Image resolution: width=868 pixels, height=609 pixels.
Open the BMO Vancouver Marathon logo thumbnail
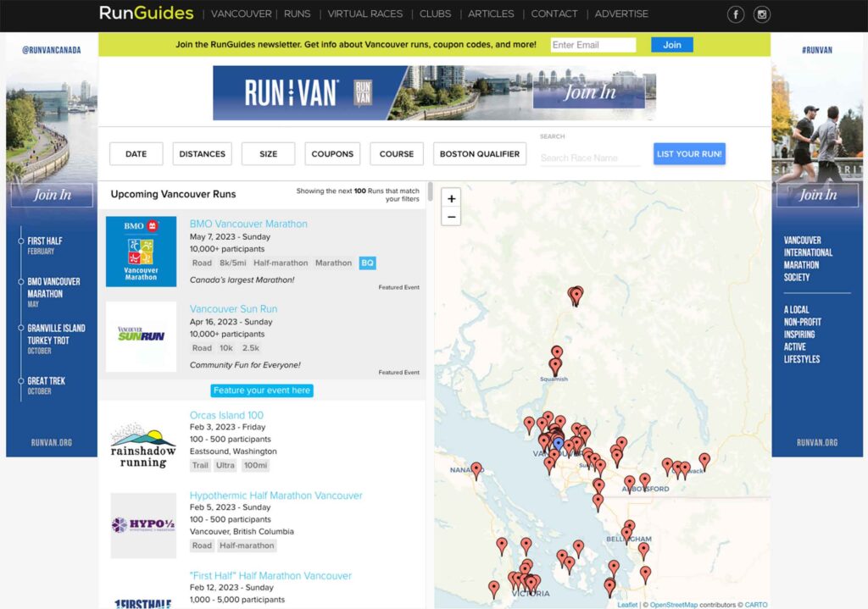141,252
